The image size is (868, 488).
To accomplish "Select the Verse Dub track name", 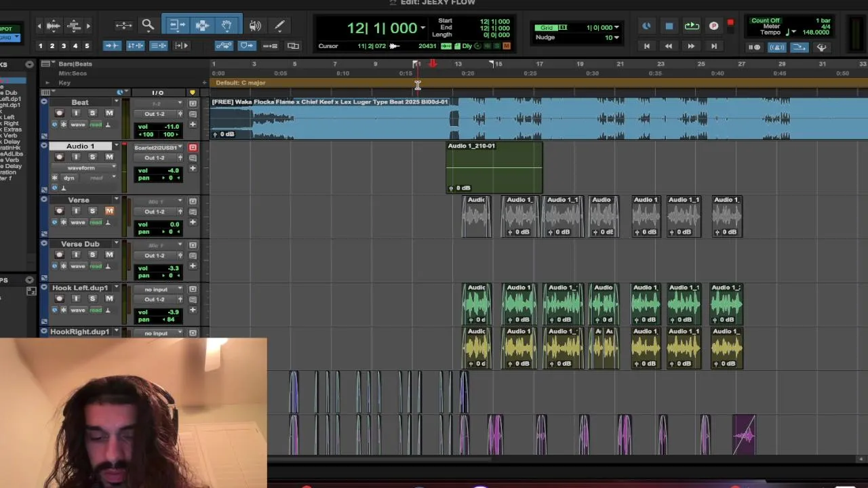I will (x=80, y=244).
